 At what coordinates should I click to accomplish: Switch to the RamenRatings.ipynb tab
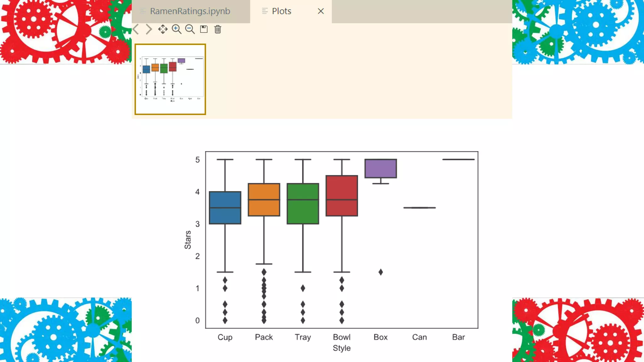[191, 11]
